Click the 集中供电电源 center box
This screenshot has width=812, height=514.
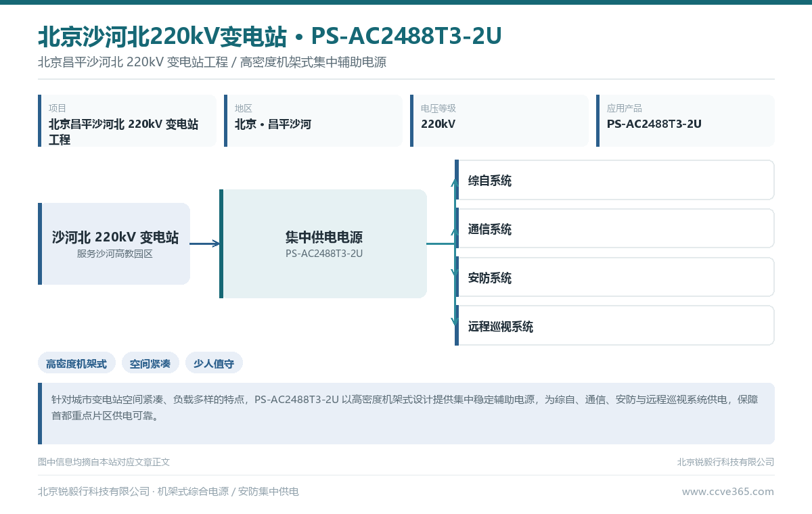tap(323, 243)
